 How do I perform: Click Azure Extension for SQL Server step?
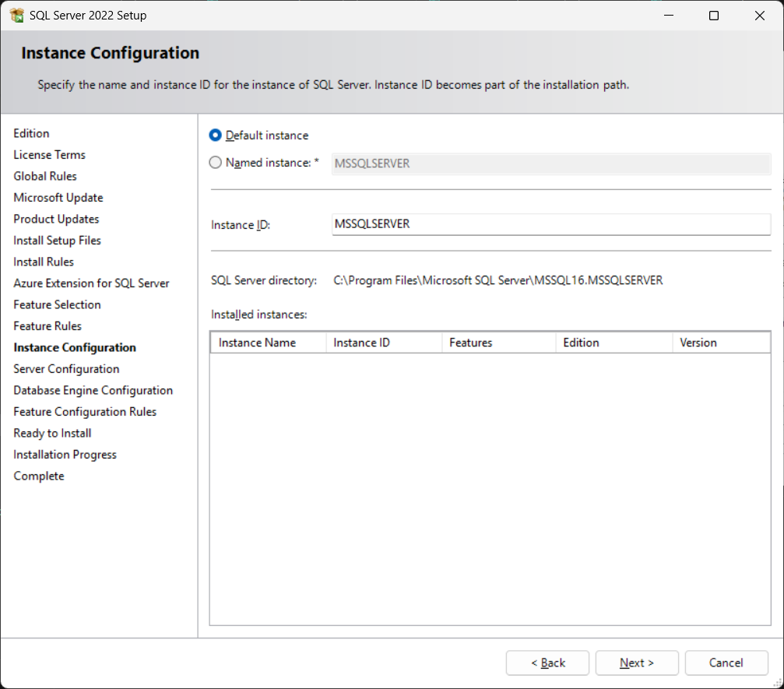(x=91, y=283)
